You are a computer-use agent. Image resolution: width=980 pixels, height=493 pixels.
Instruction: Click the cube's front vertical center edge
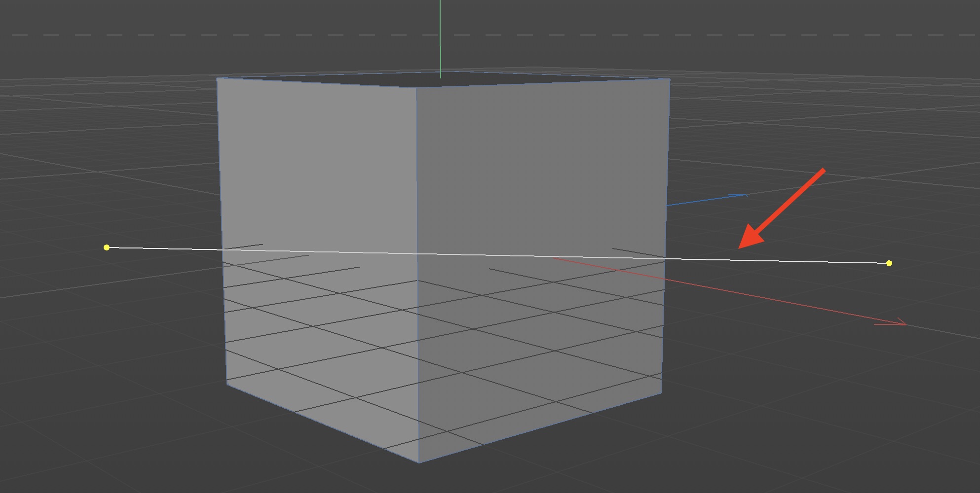coord(417,197)
